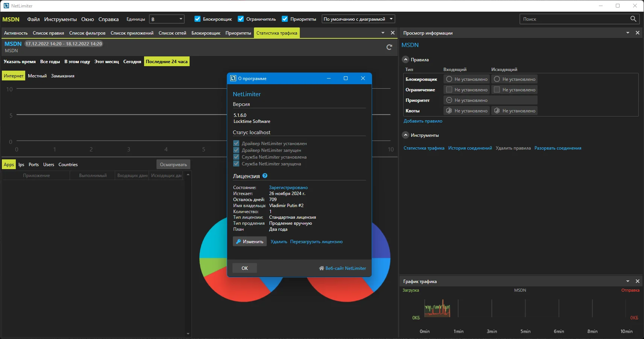
Task: Toggle the Ограничитель checkbox in toolbar
Action: (x=241, y=19)
